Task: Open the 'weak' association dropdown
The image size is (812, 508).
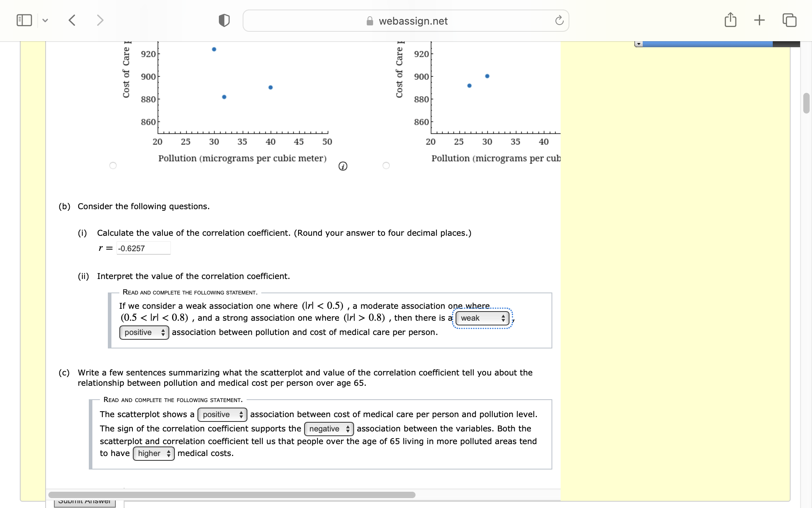Action: pyautogui.click(x=481, y=318)
